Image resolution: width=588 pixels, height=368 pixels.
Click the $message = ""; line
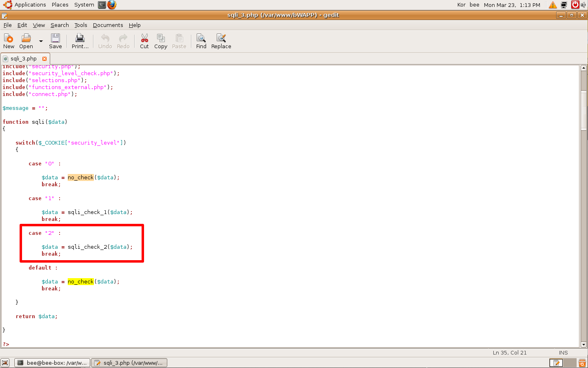pyautogui.click(x=25, y=108)
